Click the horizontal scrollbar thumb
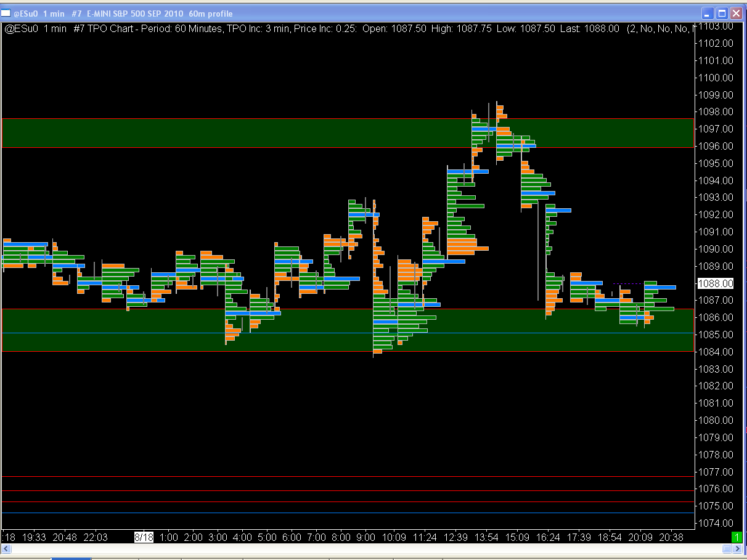 [x=727, y=548]
